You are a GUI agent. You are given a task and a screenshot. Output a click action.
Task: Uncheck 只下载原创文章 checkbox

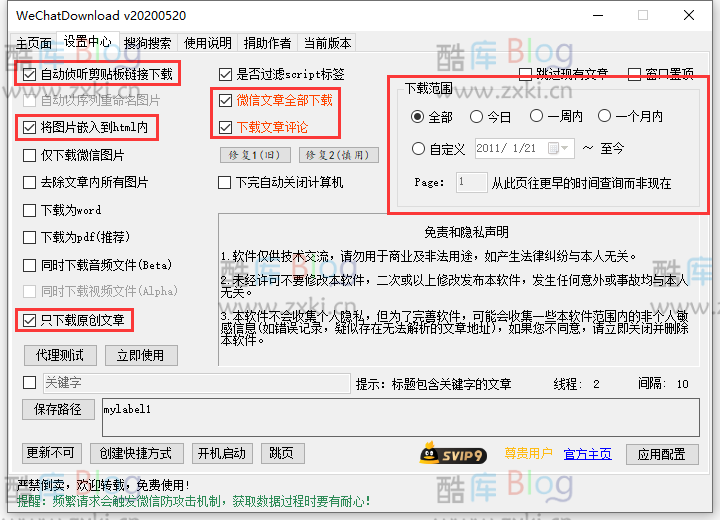[x=29, y=320]
